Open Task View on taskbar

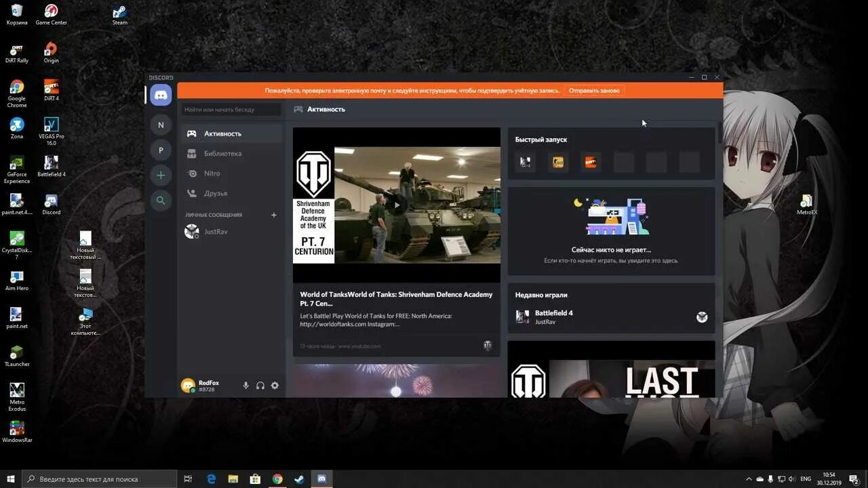(188, 479)
